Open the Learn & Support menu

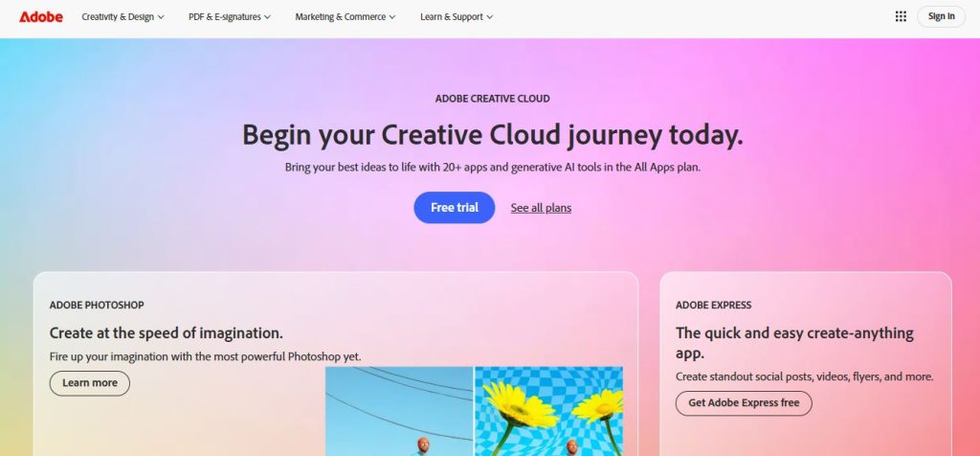pos(457,17)
